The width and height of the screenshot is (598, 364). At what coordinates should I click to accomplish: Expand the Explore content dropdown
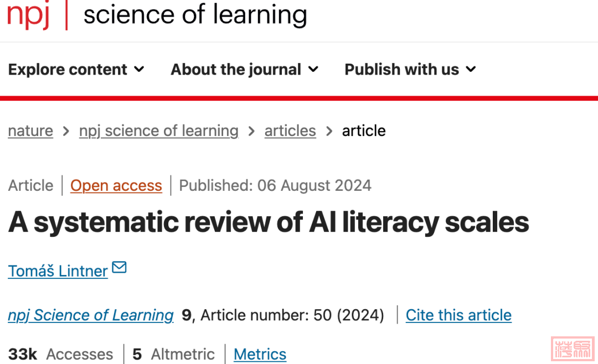[x=76, y=69]
